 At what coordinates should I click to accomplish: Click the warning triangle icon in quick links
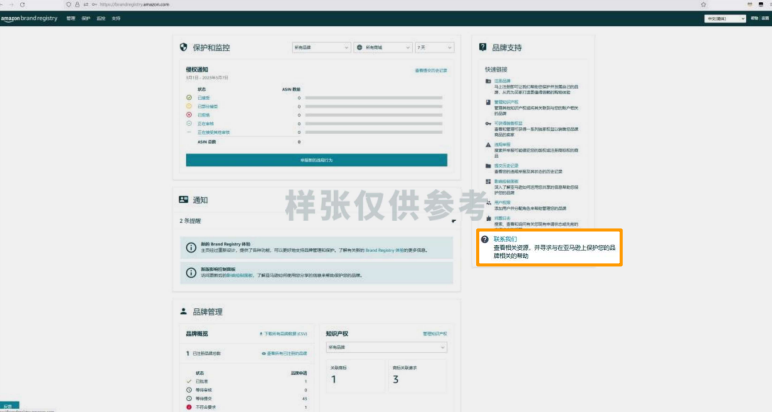[x=488, y=145]
